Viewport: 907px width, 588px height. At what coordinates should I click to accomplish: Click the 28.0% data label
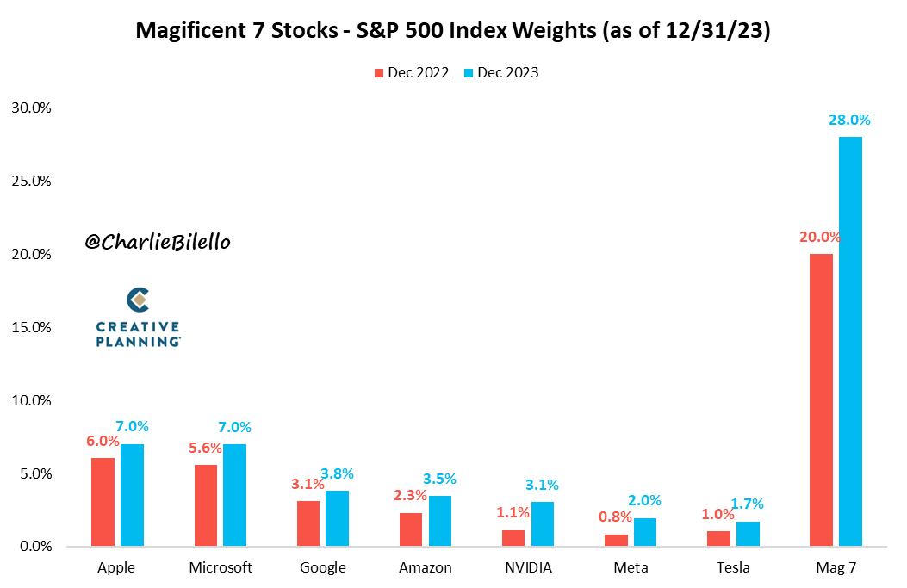coord(850,121)
